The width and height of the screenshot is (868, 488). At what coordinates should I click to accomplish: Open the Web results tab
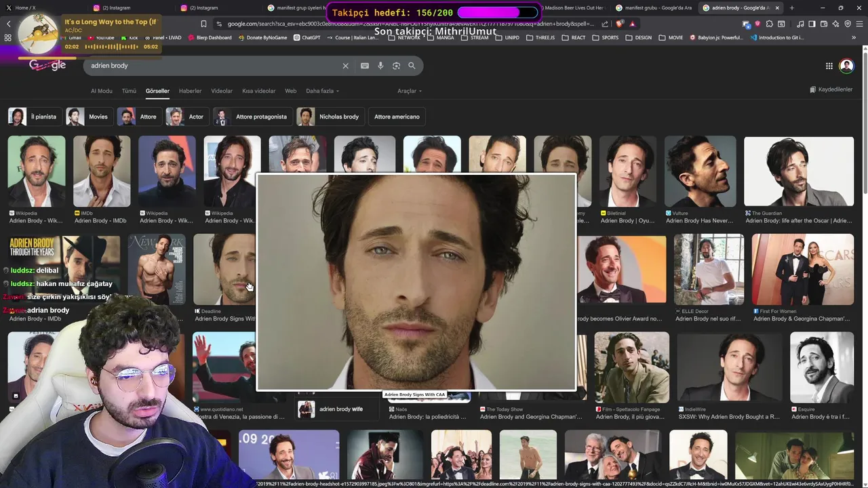(x=290, y=91)
